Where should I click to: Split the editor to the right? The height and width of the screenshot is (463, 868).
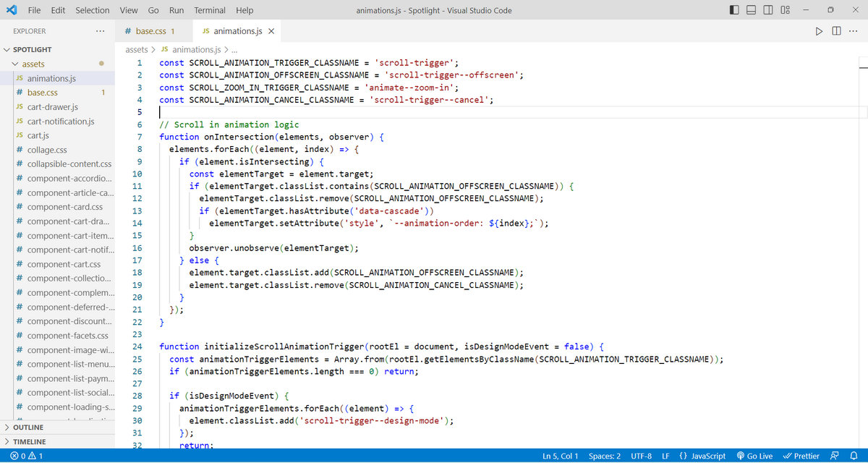[x=836, y=31]
